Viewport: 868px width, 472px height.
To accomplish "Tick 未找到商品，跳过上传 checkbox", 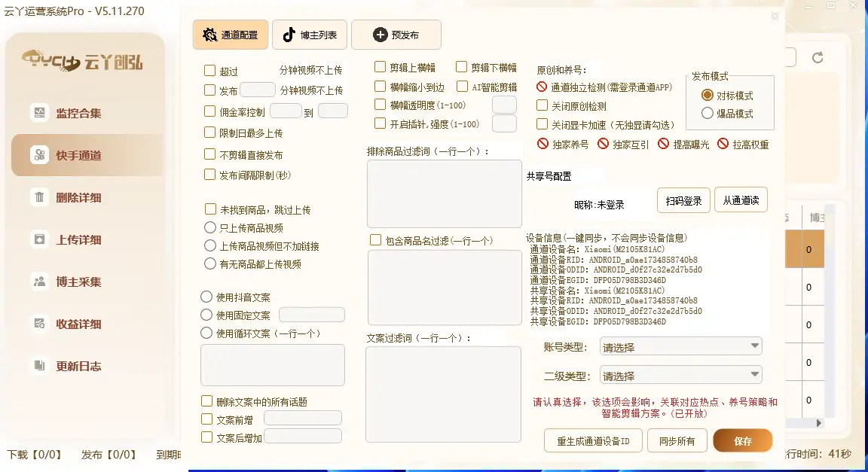I will click(210, 209).
